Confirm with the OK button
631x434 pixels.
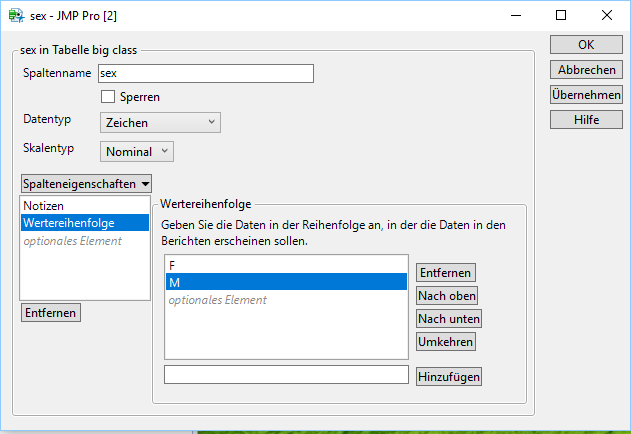(586, 45)
